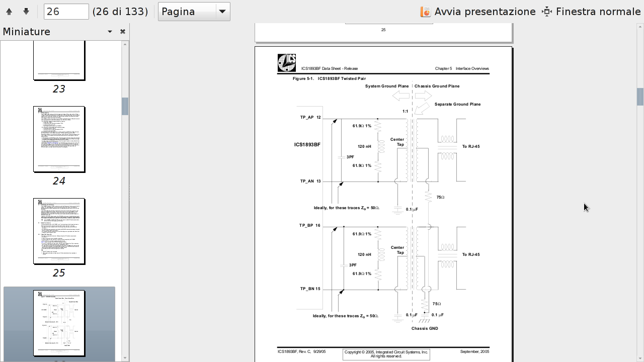Click the sidebar scrollbar thumb
This screenshot has width=644, height=362.
click(125, 106)
